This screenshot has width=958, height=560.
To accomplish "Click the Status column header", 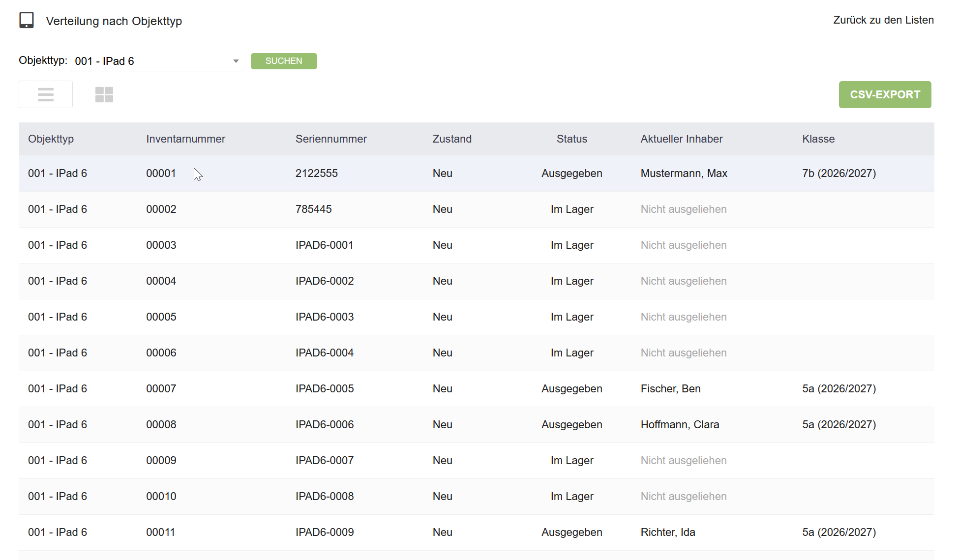I will [x=571, y=139].
